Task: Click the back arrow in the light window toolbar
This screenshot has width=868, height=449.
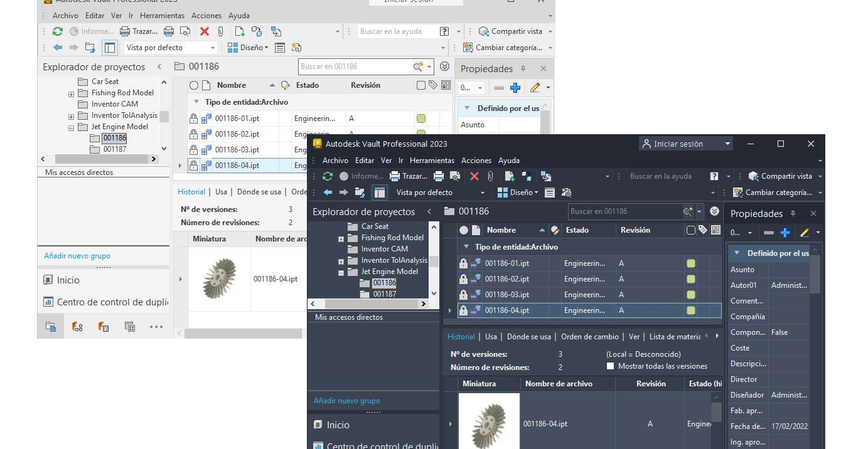Action: [58, 48]
